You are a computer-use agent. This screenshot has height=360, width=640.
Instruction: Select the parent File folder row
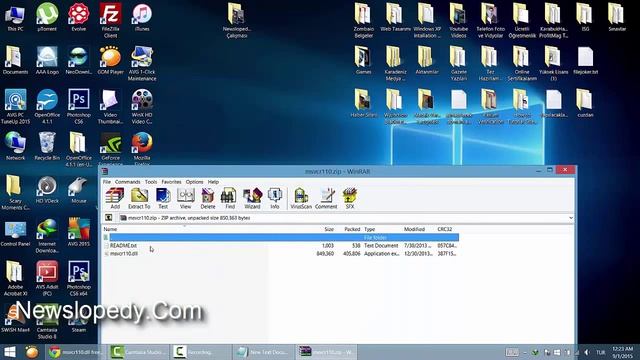point(281,238)
